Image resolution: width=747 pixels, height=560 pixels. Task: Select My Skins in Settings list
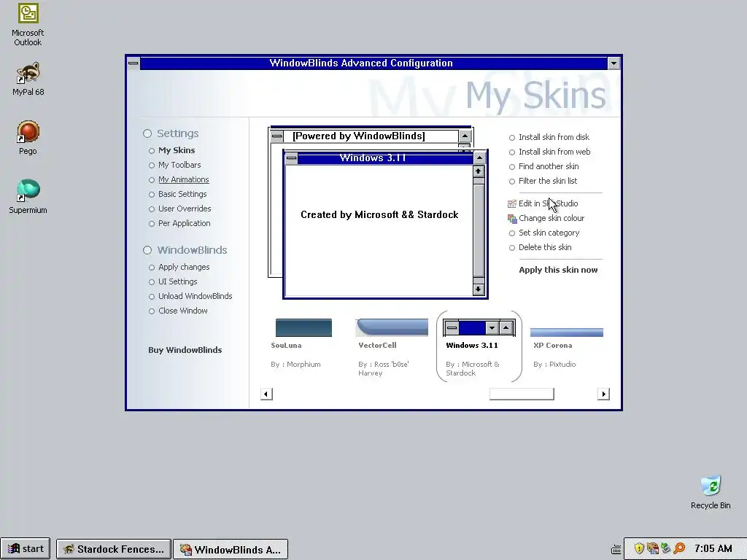click(177, 150)
